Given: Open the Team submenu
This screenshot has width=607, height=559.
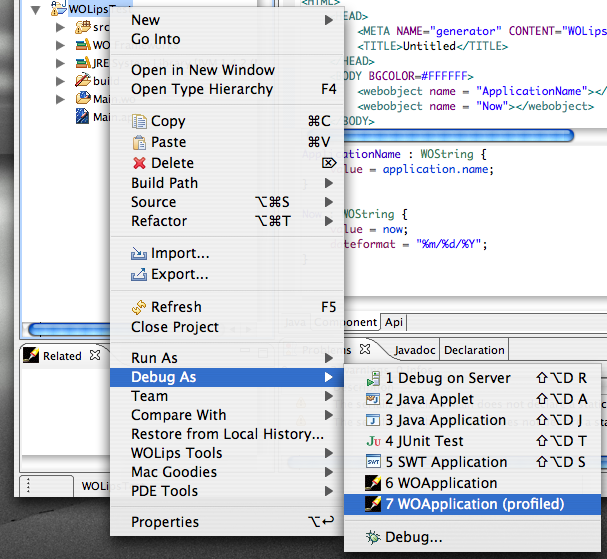Looking at the screenshot, I should pos(227,396).
